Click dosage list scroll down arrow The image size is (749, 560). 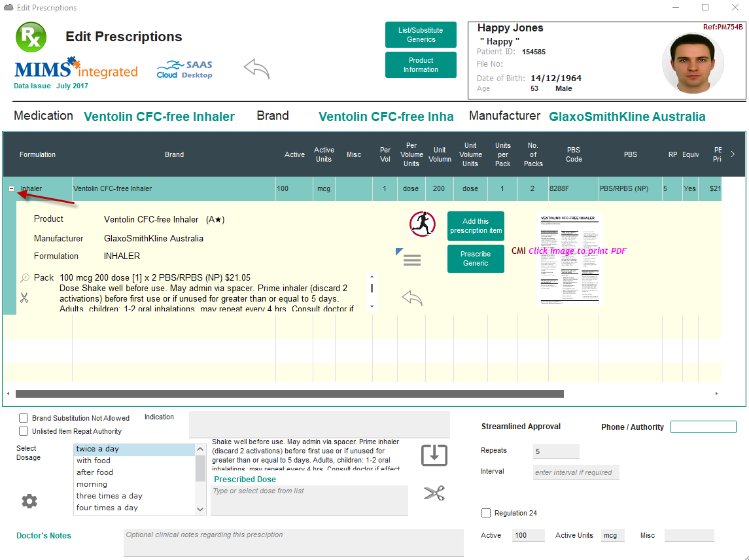pos(200,510)
